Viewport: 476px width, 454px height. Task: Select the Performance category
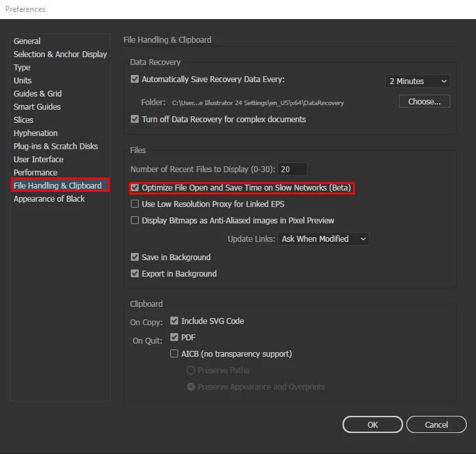click(36, 173)
